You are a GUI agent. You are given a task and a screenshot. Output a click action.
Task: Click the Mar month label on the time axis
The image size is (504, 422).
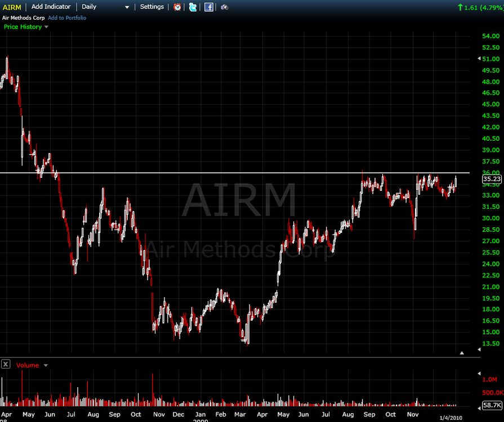(x=240, y=414)
